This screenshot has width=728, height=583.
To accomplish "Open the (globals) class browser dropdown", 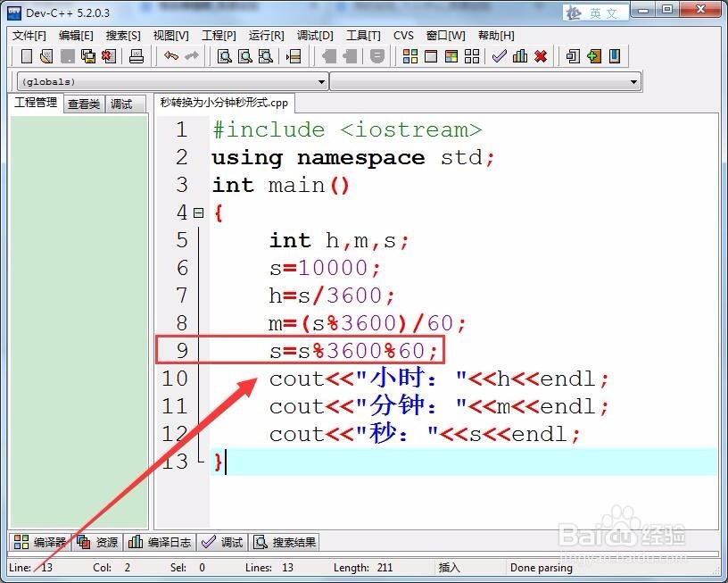I will point(319,80).
